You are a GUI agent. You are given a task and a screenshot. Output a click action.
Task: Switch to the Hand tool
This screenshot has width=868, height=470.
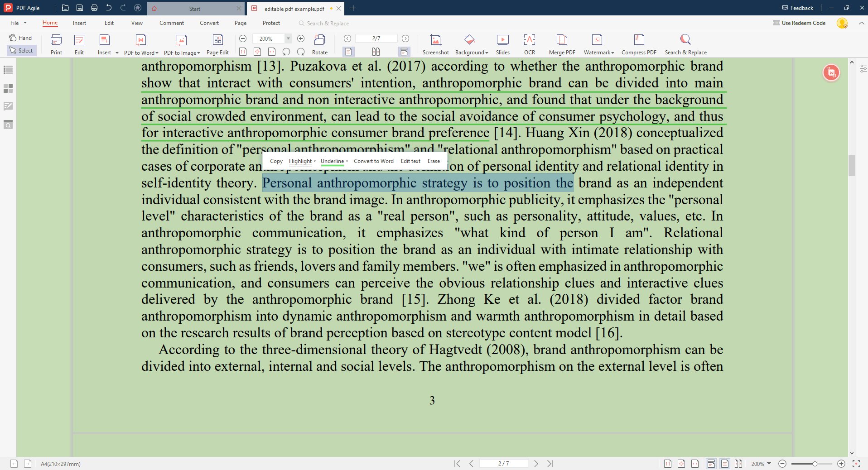21,38
